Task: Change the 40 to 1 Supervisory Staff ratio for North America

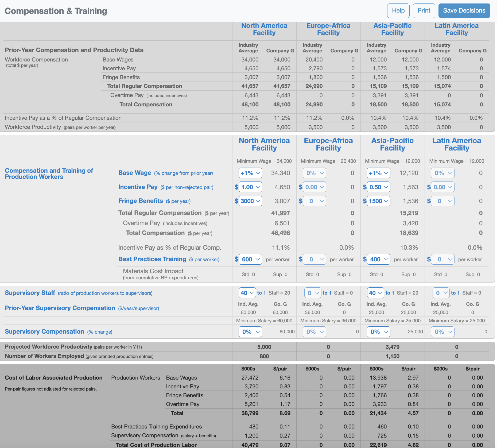Action: [247, 293]
